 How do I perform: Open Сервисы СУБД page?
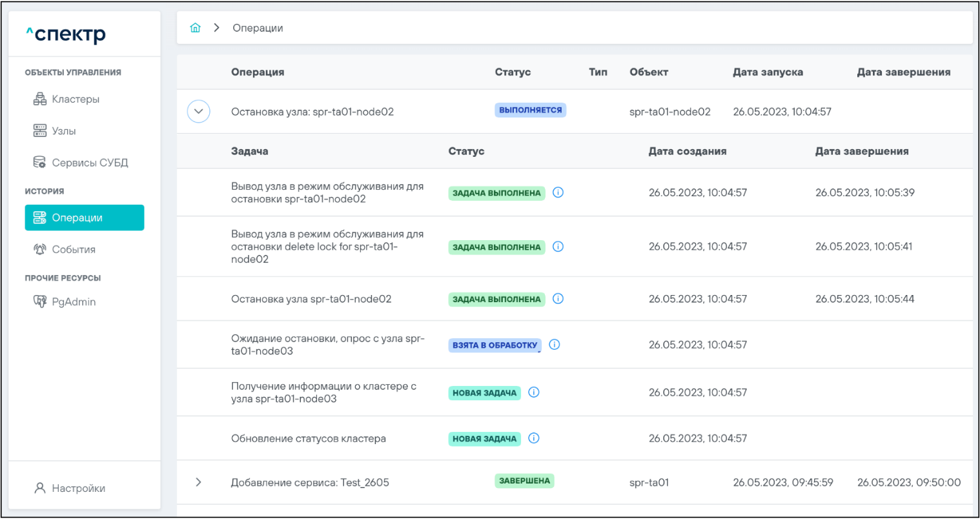pyautogui.click(x=89, y=163)
